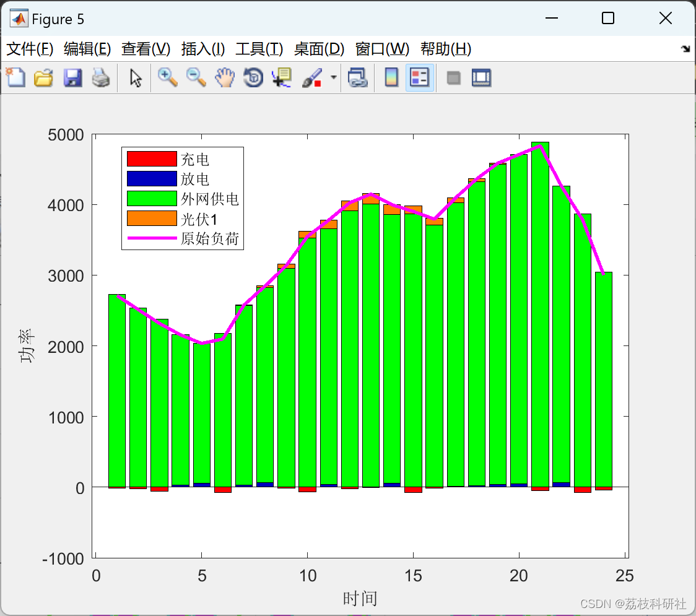Select the Zoom In magnifier tool
This screenshot has width=696, height=616.
[167, 77]
